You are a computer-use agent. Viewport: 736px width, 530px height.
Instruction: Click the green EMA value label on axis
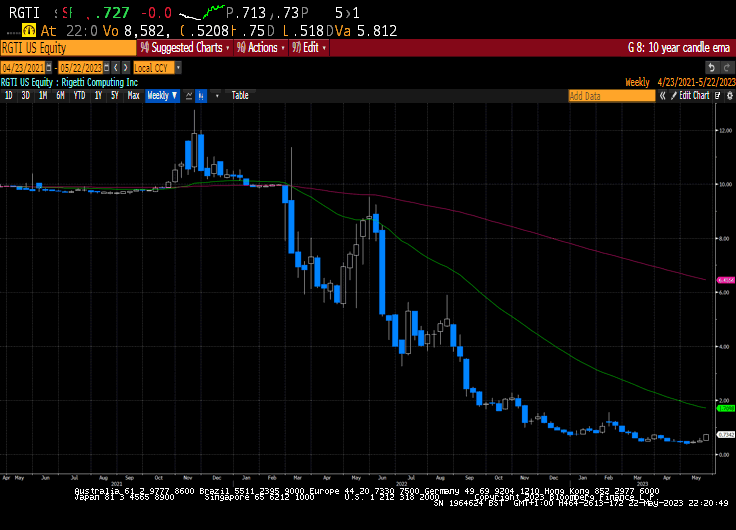pyautogui.click(x=726, y=408)
